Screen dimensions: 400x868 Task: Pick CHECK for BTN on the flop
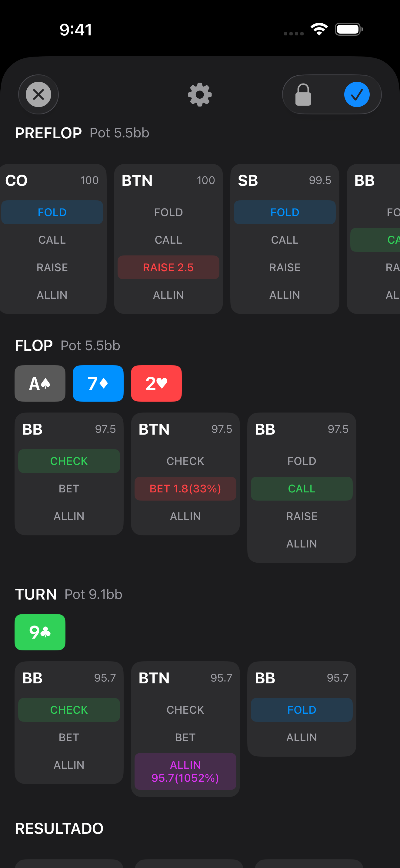[x=185, y=461]
